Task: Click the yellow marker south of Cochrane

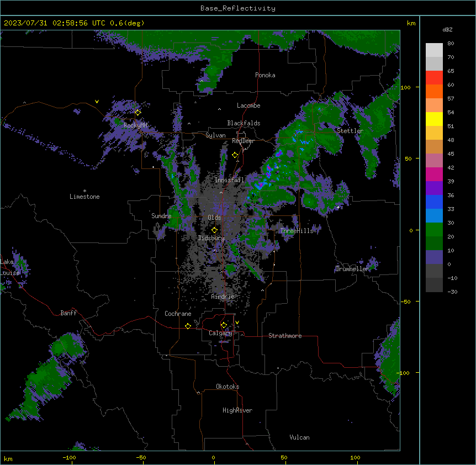Action: pyautogui.click(x=188, y=326)
